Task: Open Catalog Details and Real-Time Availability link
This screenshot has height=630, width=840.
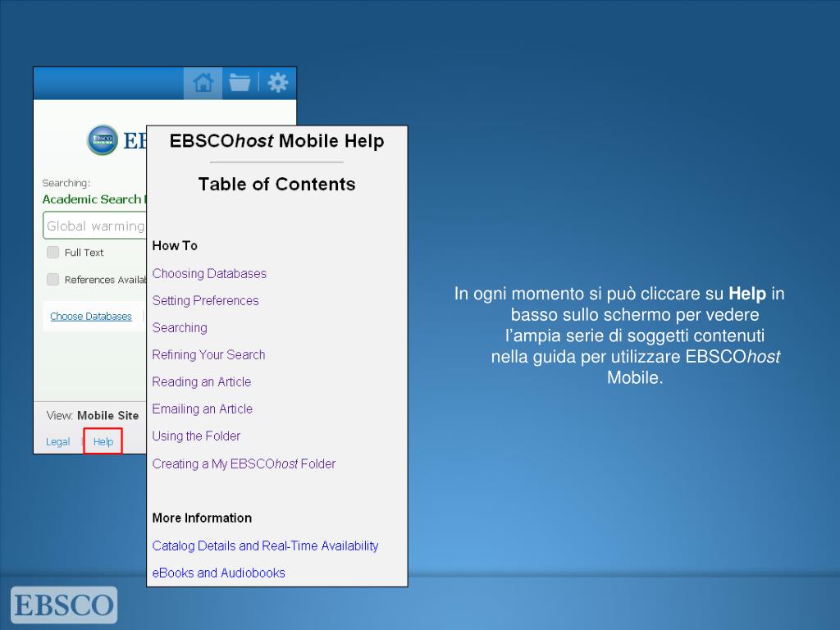Action: (265, 546)
